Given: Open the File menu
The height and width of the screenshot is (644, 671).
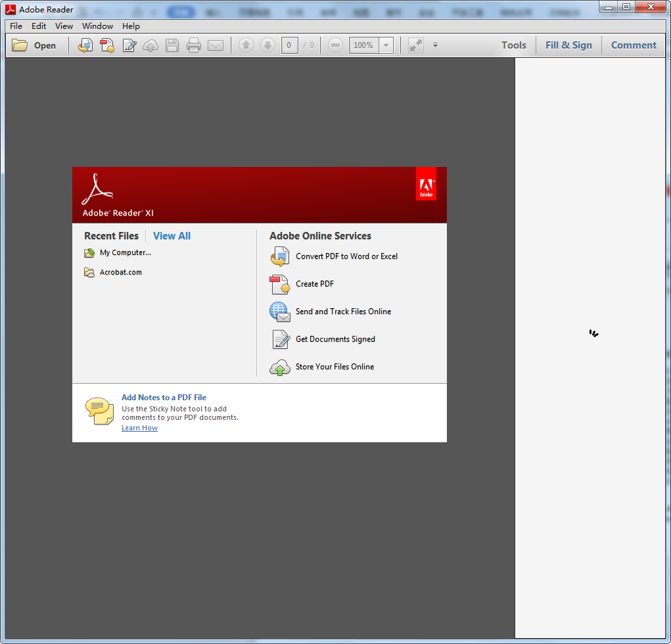Looking at the screenshot, I should tap(15, 26).
